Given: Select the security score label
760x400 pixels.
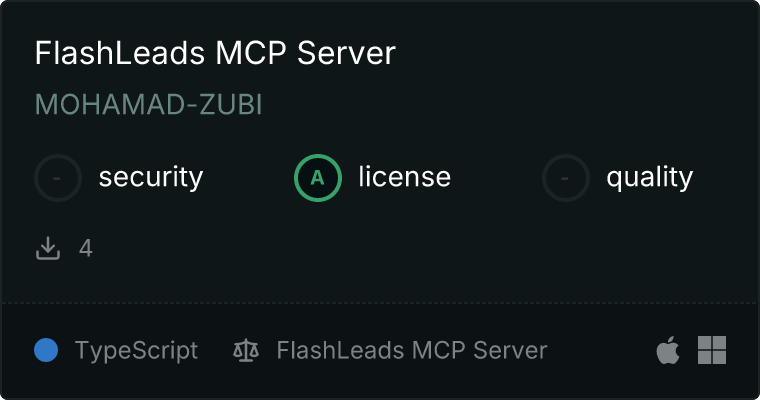Looking at the screenshot, I should coord(151,177).
